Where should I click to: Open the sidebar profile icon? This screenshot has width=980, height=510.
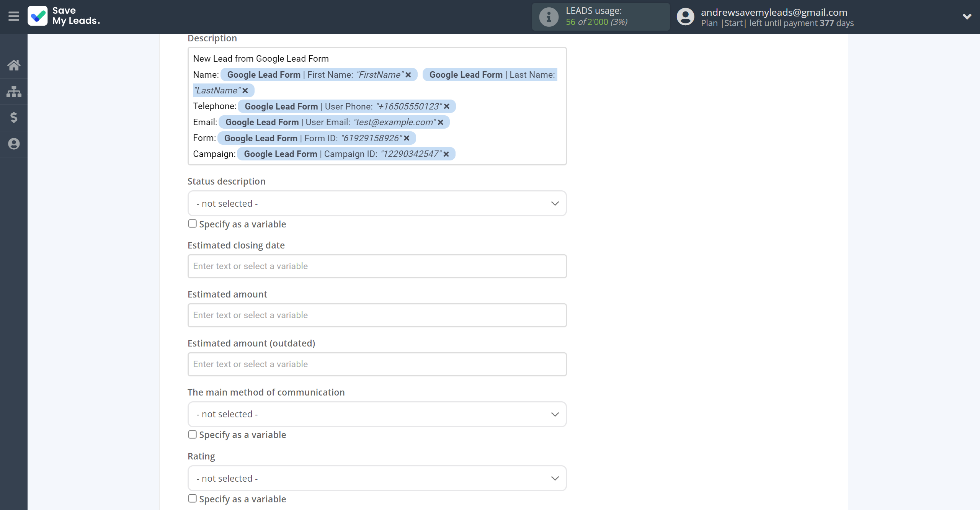pyautogui.click(x=14, y=144)
